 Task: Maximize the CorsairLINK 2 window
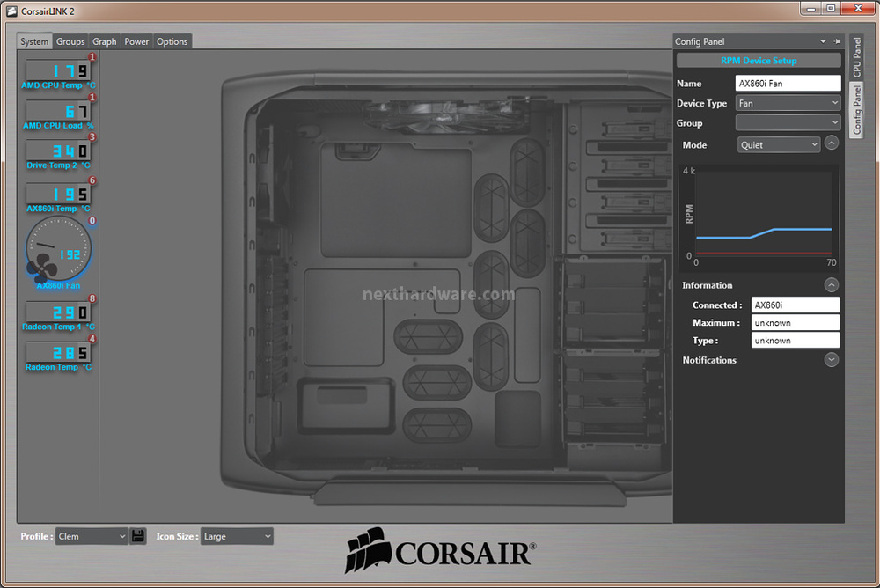(x=831, y=9)
